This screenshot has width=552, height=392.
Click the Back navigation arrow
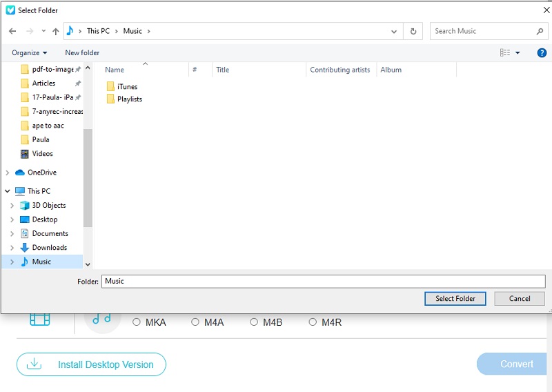(13, 31)
